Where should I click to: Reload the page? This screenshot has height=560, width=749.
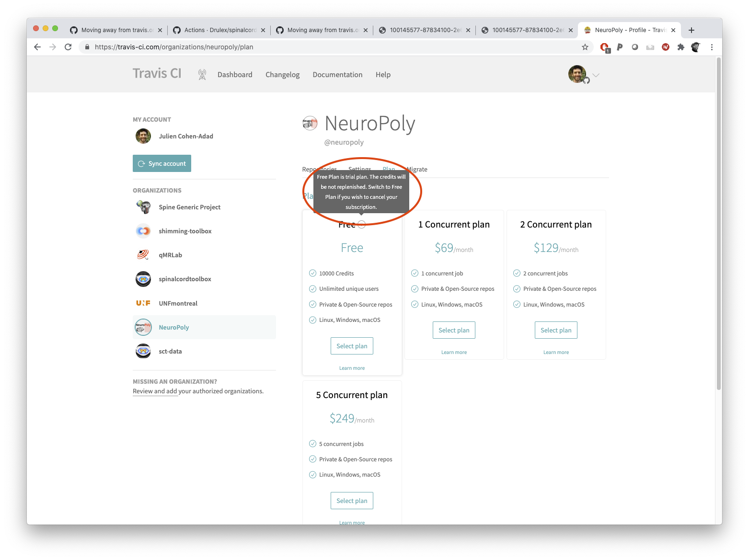click(x=68, y=47)
